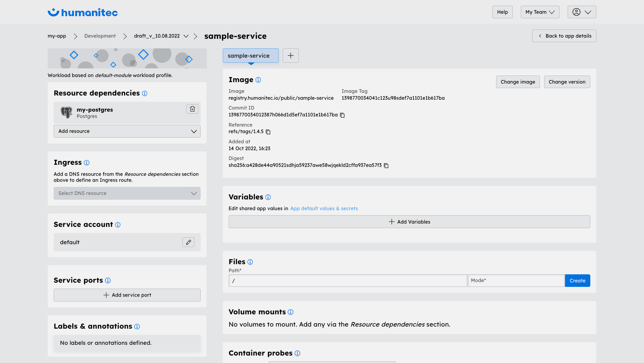Add a new workload container tab
644x363 pixels.
tap(290, 55)
